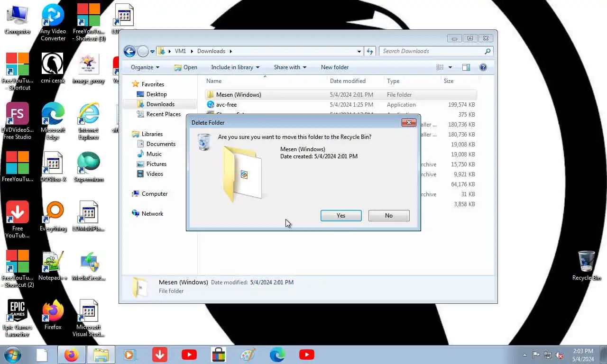The height and width of the screenshot is (364, 607).
Task: Select the Mesen (Windows) folder row
Action: coord(341,95)
